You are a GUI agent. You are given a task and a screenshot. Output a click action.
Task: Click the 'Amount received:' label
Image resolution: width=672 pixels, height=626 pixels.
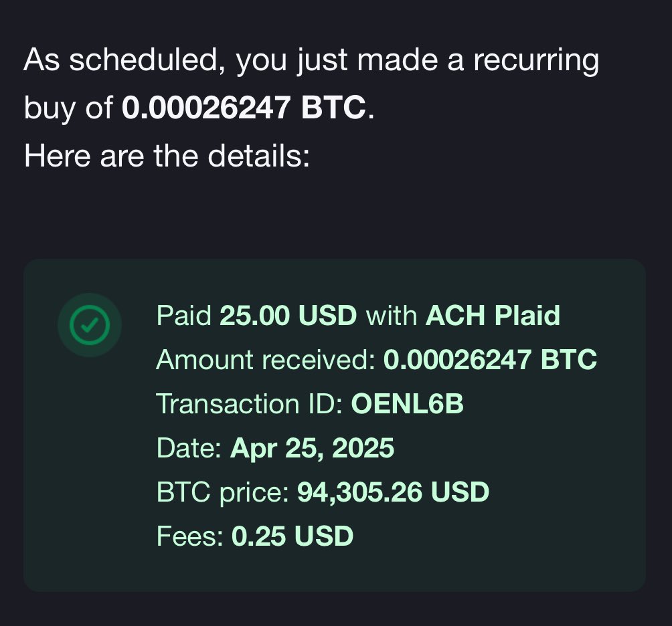coord(266,360)
